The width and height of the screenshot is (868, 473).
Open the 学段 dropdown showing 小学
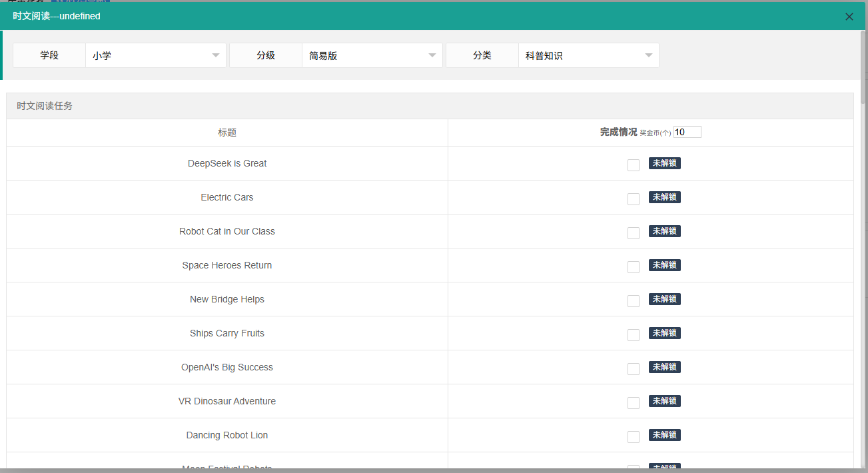click(155, 55)
